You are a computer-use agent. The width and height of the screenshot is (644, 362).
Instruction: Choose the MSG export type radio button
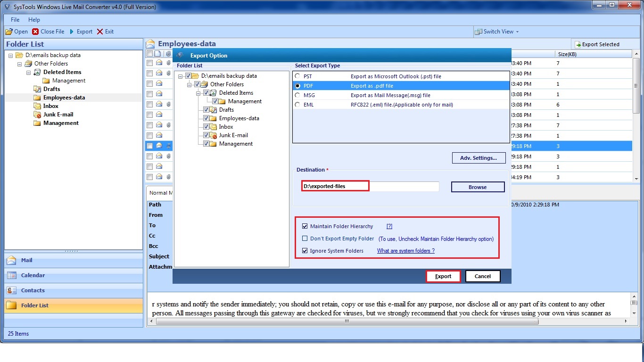(x=297, y=95)
